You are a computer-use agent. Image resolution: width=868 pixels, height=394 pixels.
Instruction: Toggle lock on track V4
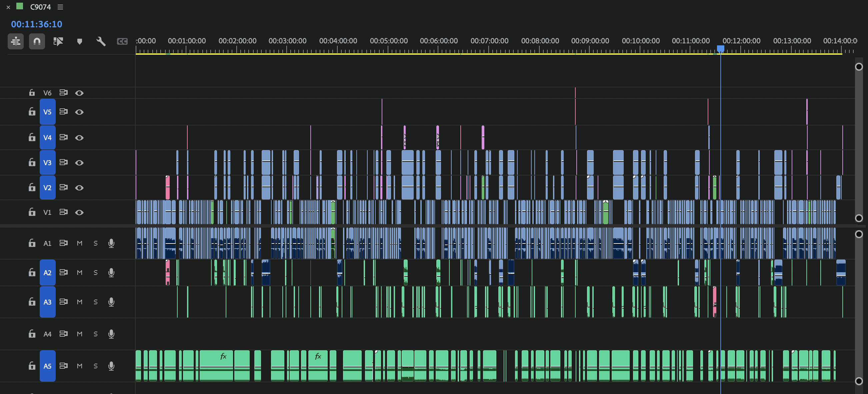[32, 137]
